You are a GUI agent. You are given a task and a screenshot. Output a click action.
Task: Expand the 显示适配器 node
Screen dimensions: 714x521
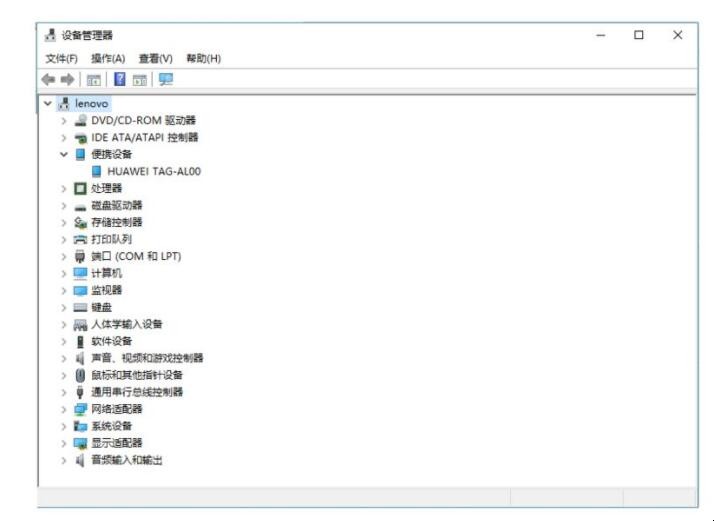pyautogui.click(x=64, y=444)
